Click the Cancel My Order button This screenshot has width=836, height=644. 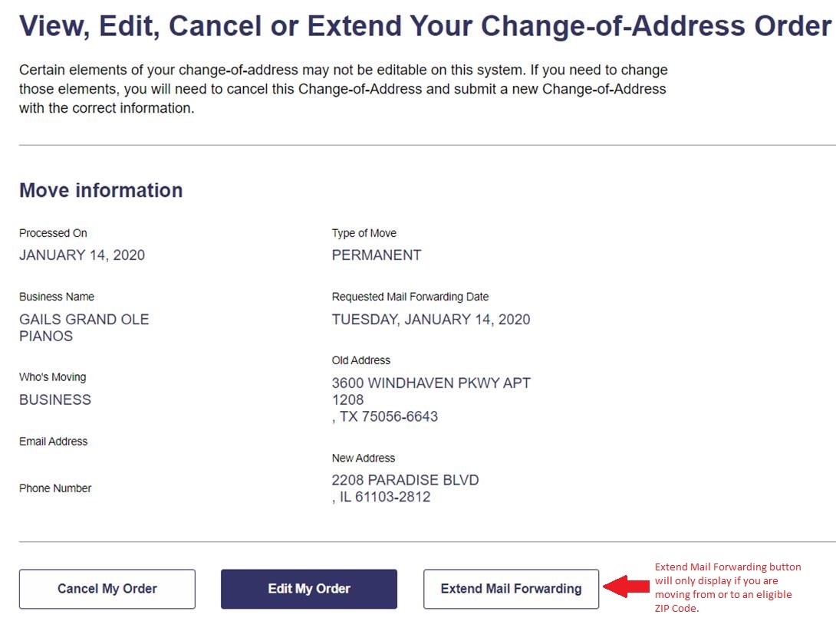point(107,589)
